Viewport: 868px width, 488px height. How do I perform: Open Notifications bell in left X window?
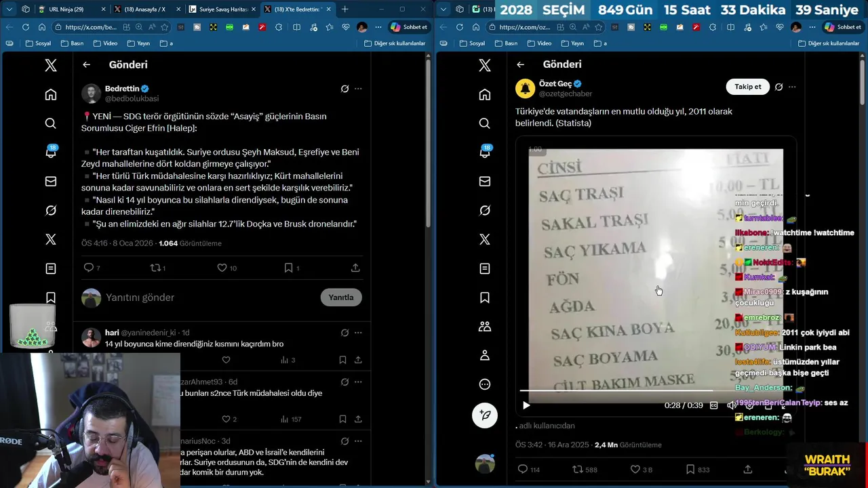(x=51, y=152)
